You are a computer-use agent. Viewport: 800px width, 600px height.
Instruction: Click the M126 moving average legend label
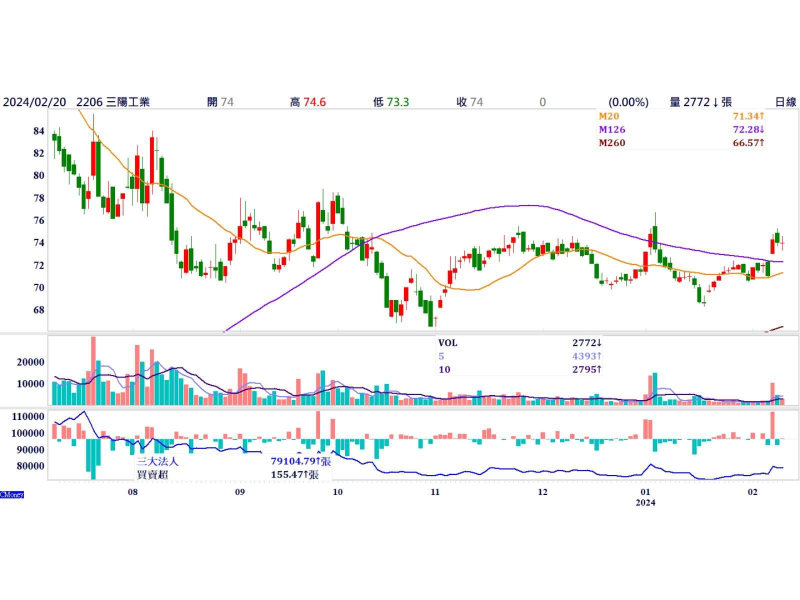(x=612, y=130)
